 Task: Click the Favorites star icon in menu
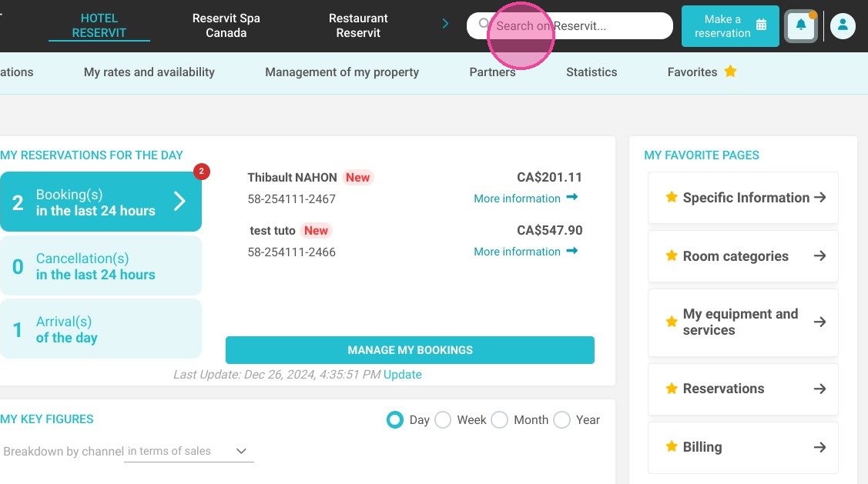[x=730, y=72]
